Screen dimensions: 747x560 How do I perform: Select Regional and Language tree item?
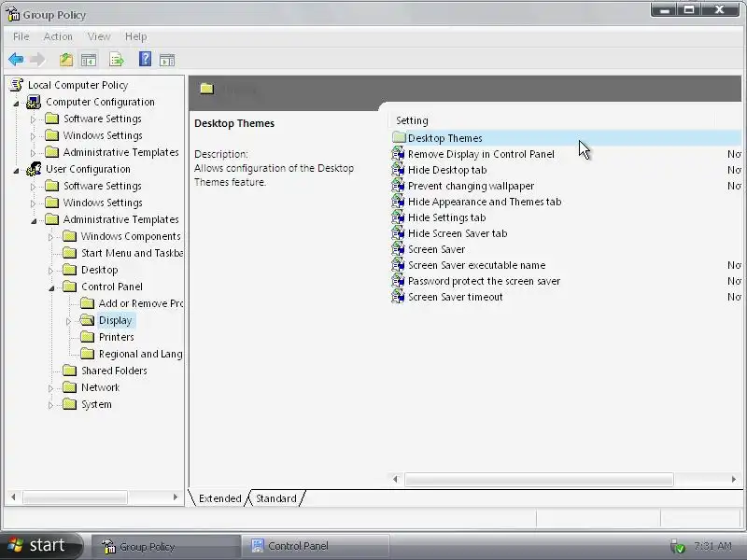point(141,354)
